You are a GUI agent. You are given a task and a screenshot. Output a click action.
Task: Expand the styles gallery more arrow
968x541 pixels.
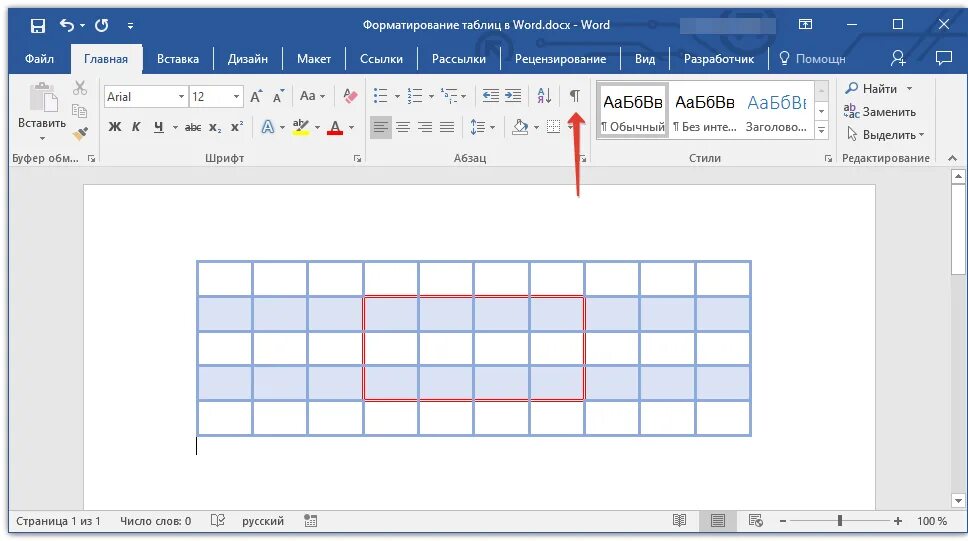tap(822, 130)
